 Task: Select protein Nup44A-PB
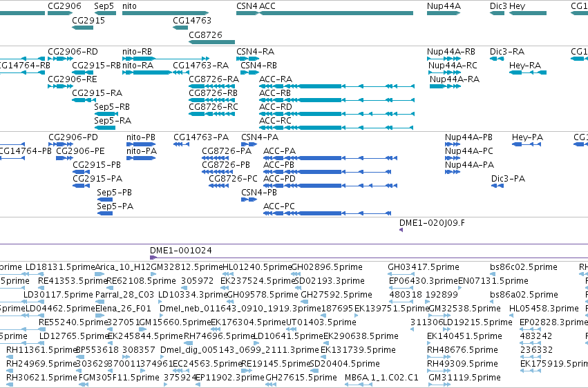point(468,137)
